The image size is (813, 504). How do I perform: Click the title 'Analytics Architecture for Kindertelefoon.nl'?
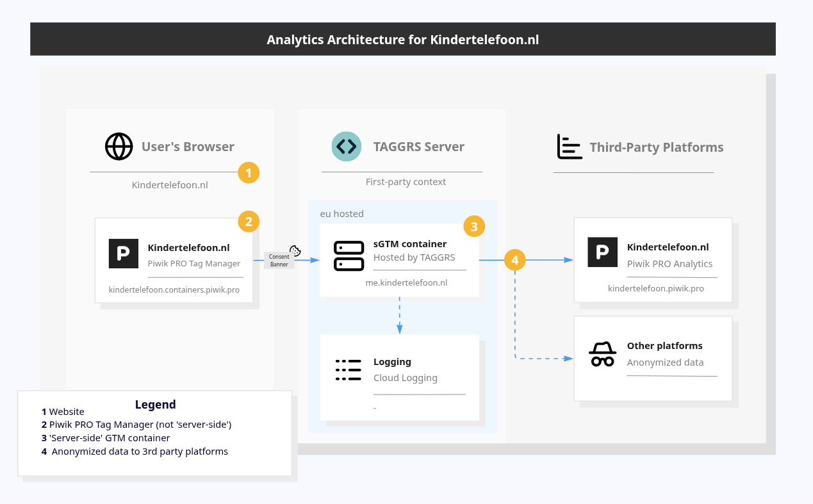pyautogui.click(x=403, y=40)
